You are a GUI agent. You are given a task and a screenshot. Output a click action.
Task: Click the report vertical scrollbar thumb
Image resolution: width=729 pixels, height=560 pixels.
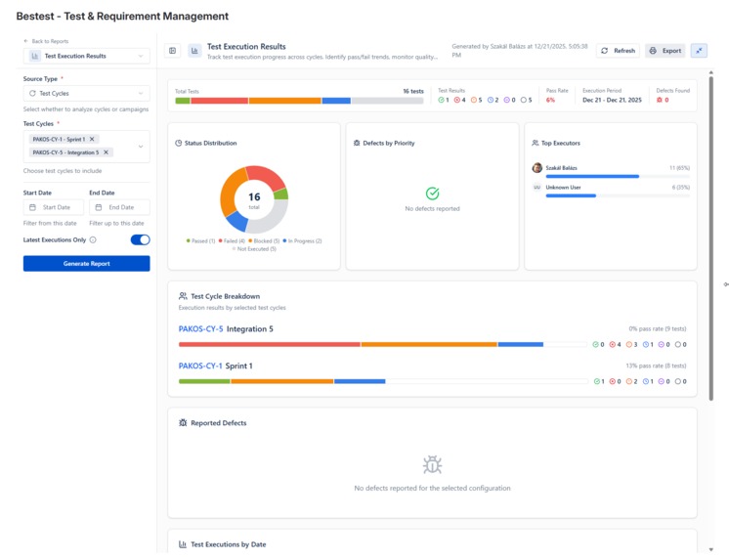pyautogui.click(x=710, y=238)
